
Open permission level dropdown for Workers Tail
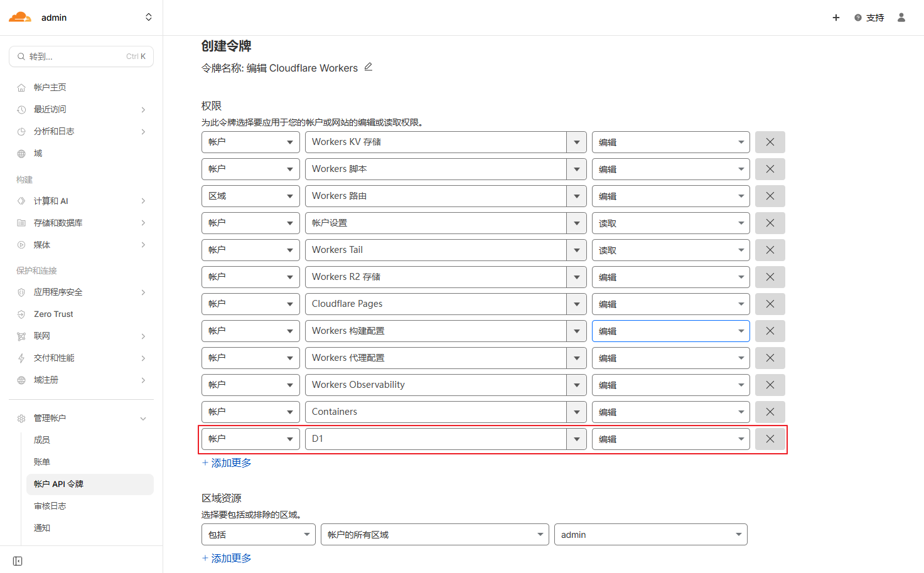coord(670,250)
